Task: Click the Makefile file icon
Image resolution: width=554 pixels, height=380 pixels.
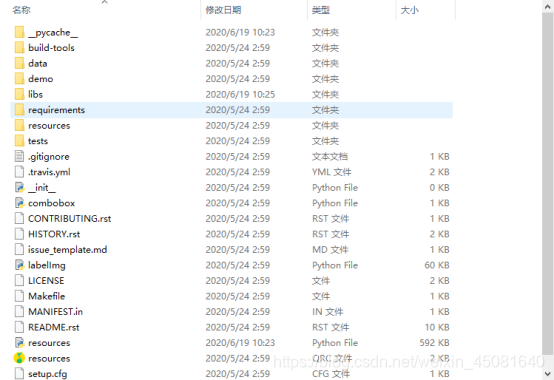Action: [19, 296]
